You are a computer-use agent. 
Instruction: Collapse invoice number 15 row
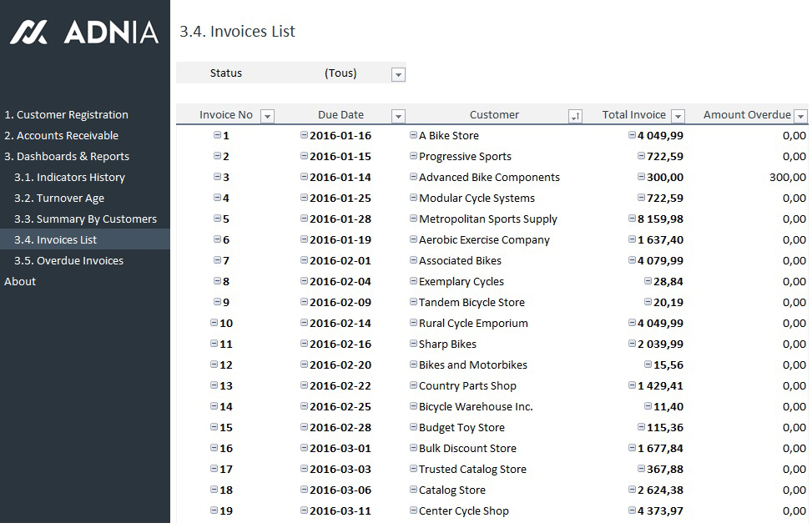(x=214, y=427)
